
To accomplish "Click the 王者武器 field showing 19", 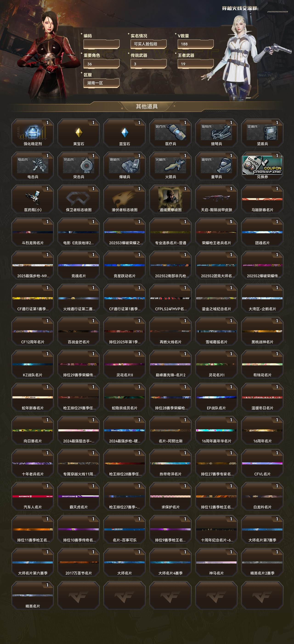I will (196, 64).
